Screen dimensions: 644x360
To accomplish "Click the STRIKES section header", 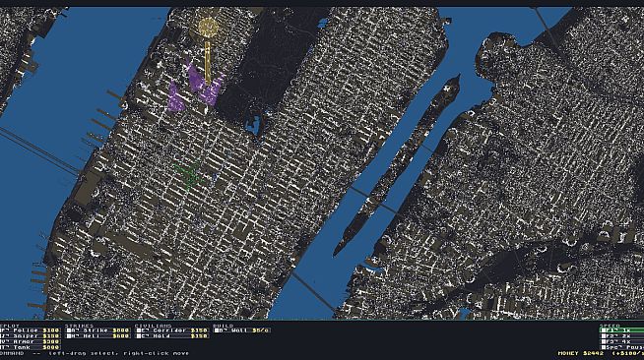I will [x=80, y=326].
